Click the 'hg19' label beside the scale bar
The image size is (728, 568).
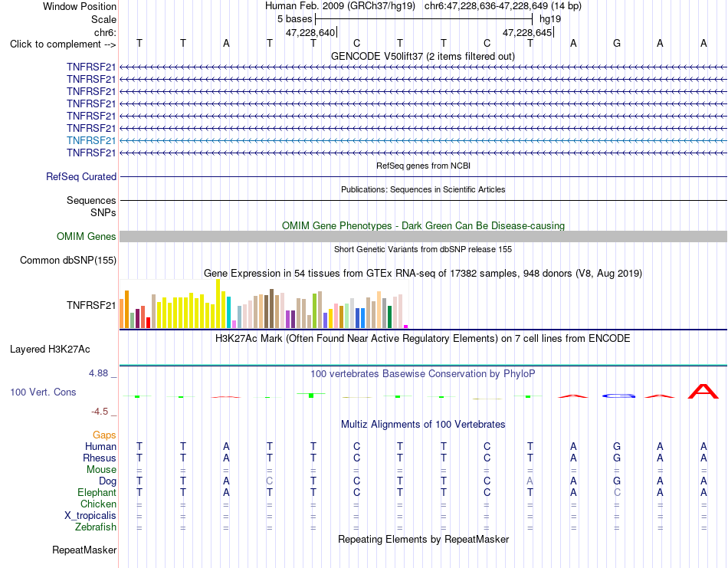pos(550,19)
